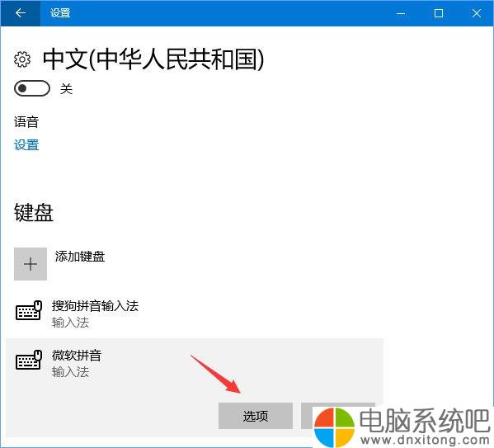Click the partially hidden button beside 选项
Screen dimensions: 494x448
pos(307,416)
